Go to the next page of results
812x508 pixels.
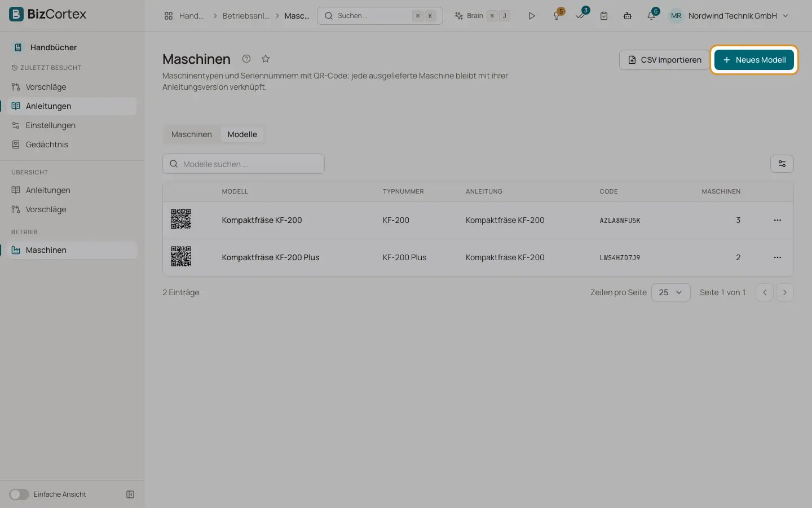(x=784, y=292)
